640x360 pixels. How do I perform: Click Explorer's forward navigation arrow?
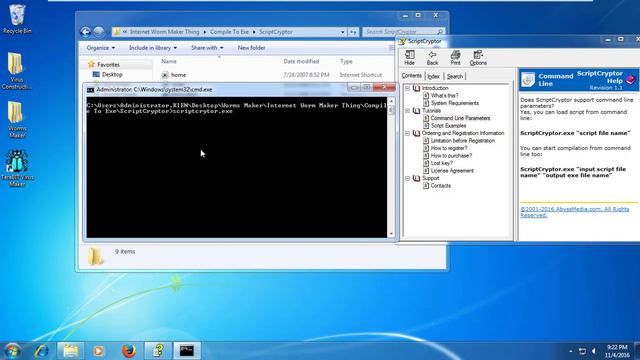click(x=98, y=32)
